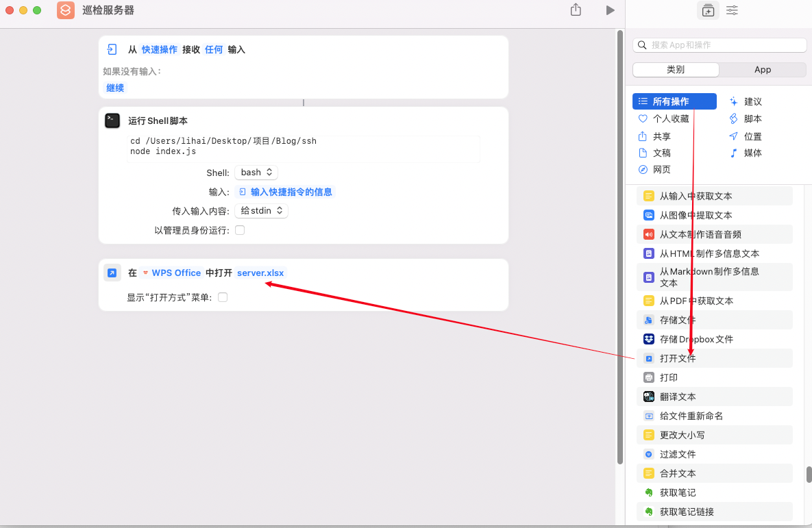Select the 从Markdown制作多信息文本 action
812x528 pixels.
[x=714, y=277]
